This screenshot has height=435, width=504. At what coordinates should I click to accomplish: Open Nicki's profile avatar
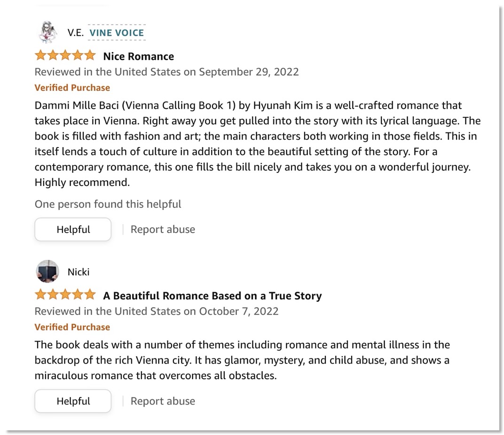[47, 272]
